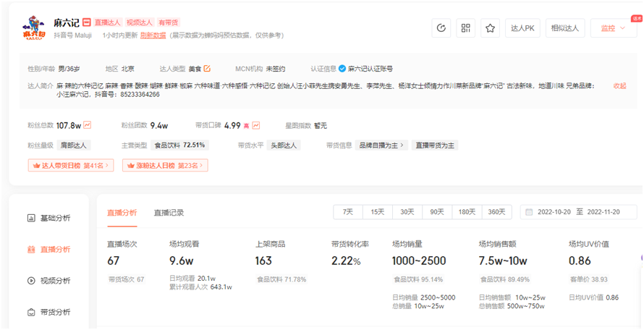
Task: Click the 刷新数据 link
Action: tap(153, 35)
